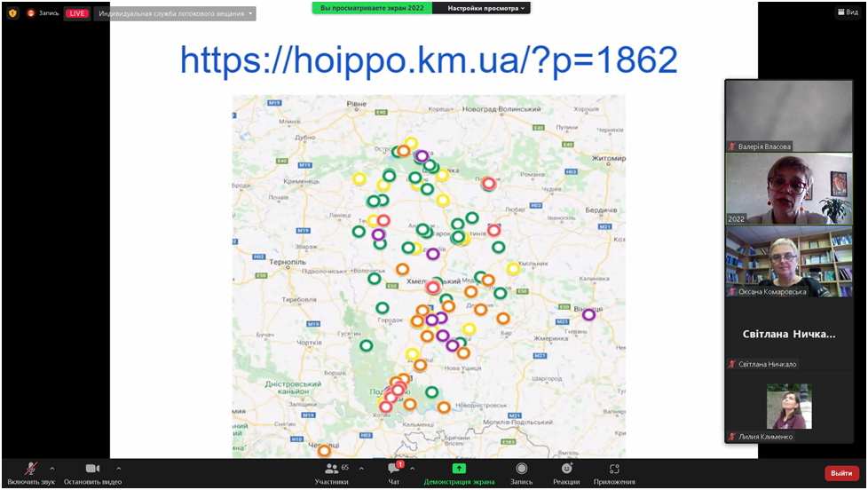
Task: Click the Рівне city label on map
Action: (x=357, y=104)
